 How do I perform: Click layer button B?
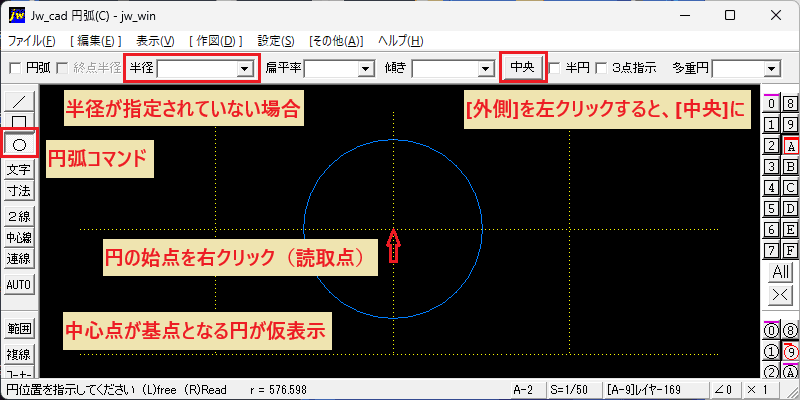tap(790, 166)
